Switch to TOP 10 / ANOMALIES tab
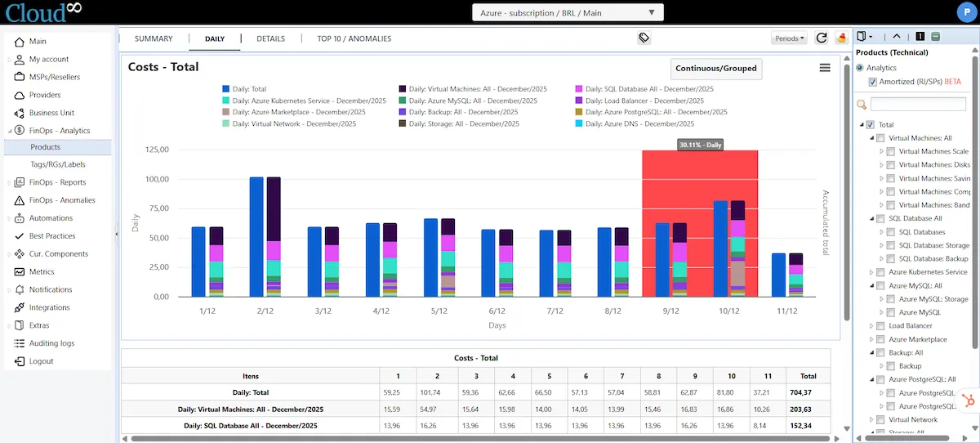The height and width of the screenshot is (443, 980). tap(354, 38)
